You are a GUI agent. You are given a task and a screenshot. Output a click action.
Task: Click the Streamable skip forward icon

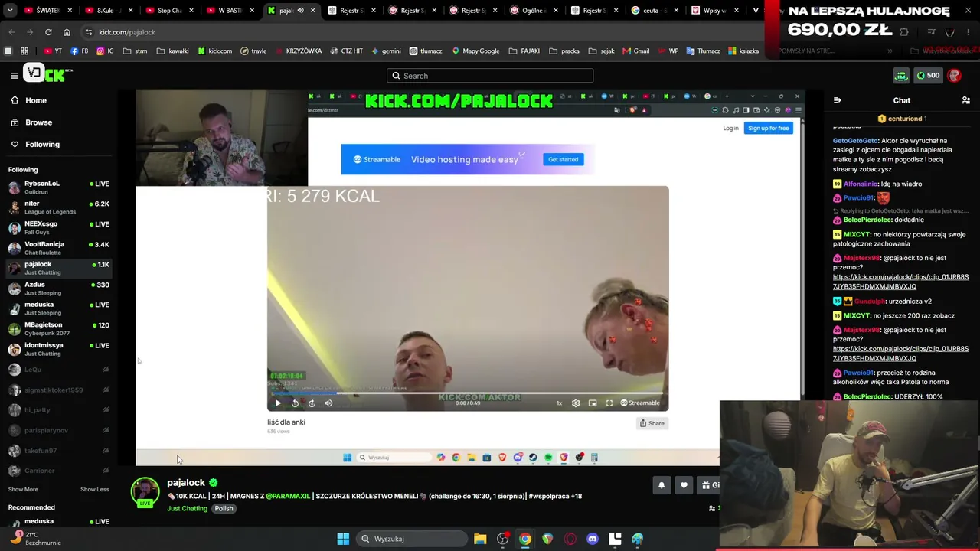point(311,403)
